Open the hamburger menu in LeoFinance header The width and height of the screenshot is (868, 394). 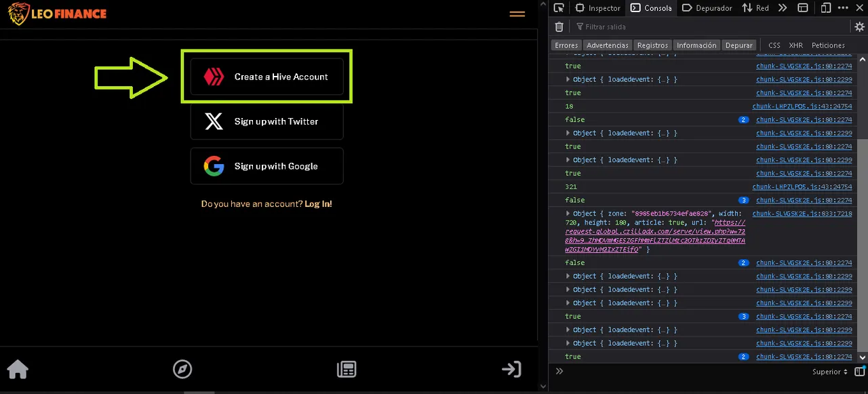pyautogui.click(x=517, y=14)
